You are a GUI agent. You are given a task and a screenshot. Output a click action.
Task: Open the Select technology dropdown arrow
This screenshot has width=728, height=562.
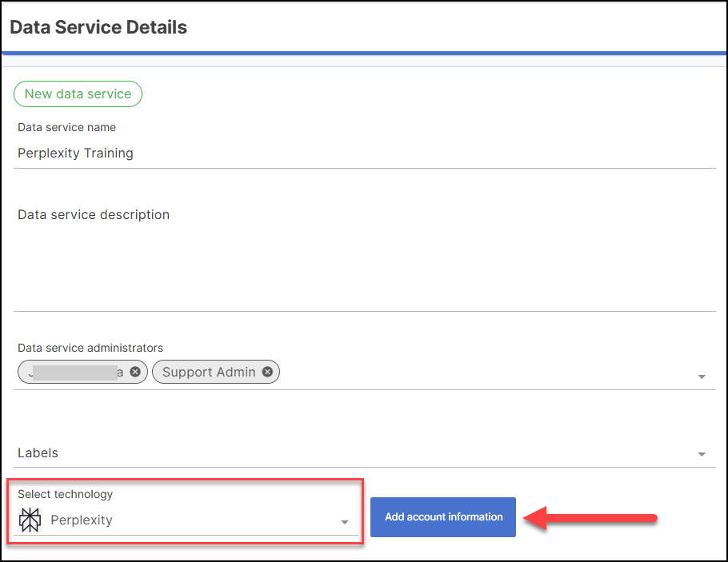click(345, 522)
